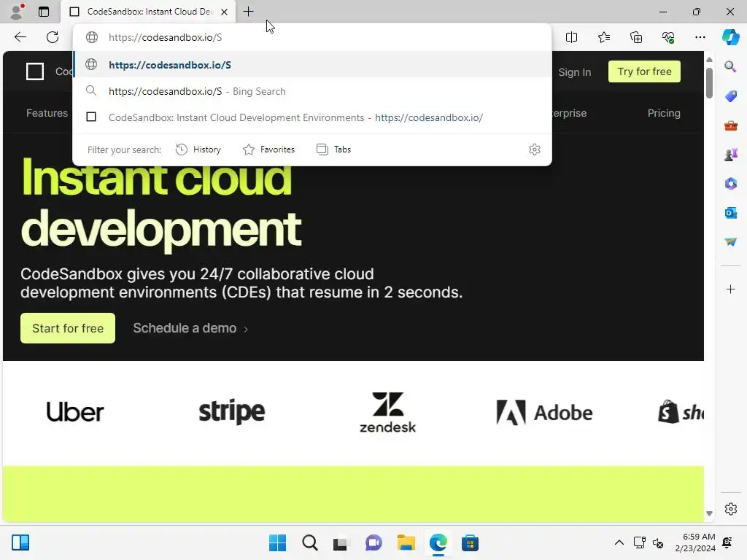Open sidebar Microsoft 365 icon
Screen dimensions: 747x560
click(730, 183)
